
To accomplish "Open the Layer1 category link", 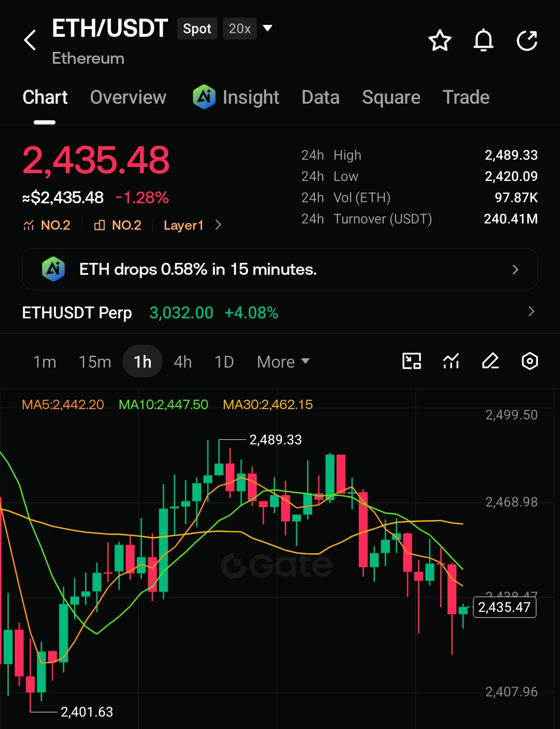I will point(184,225).
